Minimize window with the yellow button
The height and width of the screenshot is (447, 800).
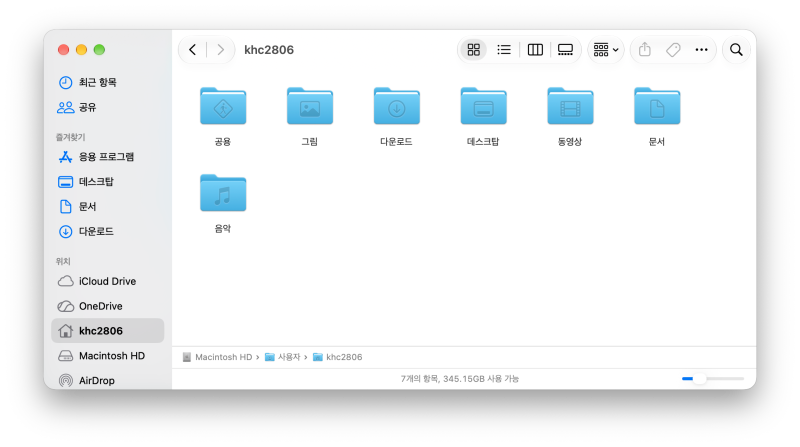[x=81, y=49]
